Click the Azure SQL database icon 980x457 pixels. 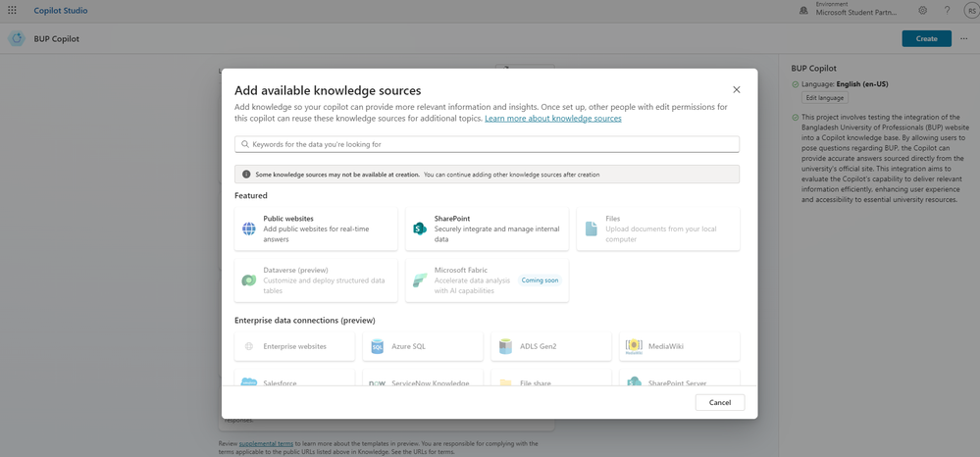pyautogui.click(x=377, y=346)
